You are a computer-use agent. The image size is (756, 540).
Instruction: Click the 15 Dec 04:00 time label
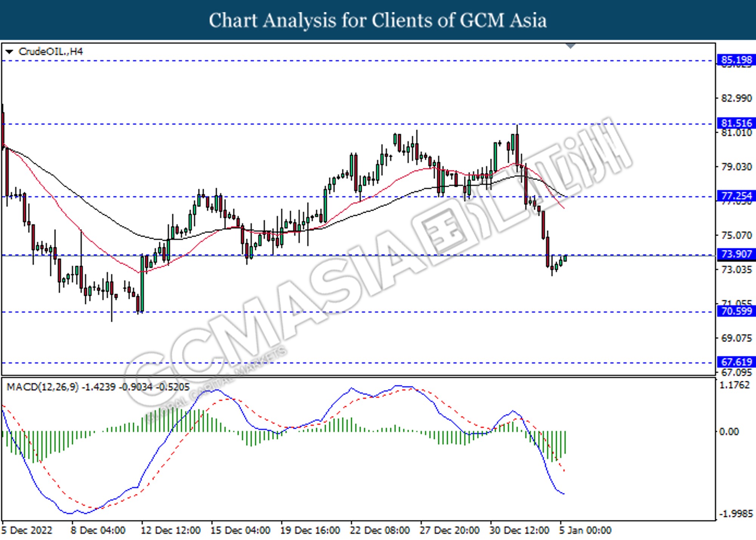tap(240, 530)
